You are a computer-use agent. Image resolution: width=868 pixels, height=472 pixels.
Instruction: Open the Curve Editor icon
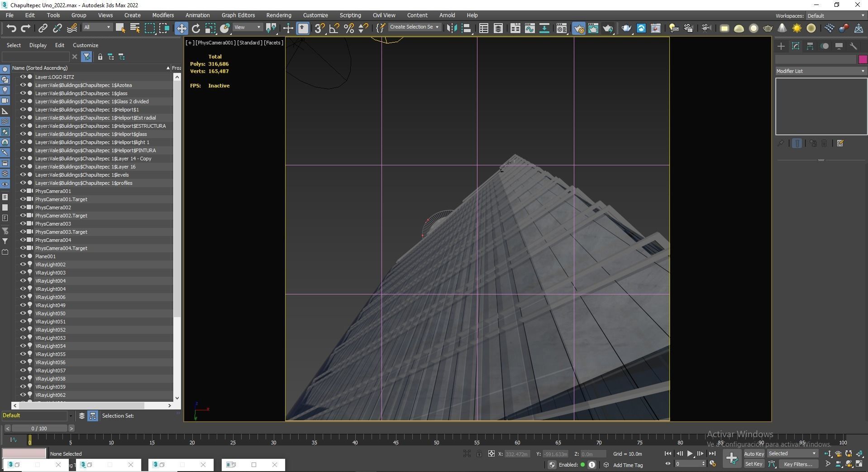click(529, 29)
